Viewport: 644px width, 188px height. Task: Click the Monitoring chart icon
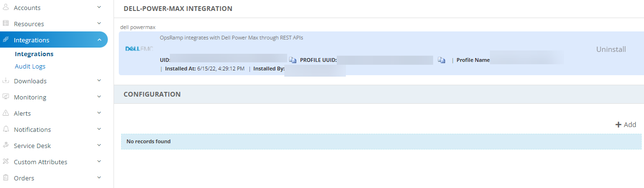pos(6,97)
